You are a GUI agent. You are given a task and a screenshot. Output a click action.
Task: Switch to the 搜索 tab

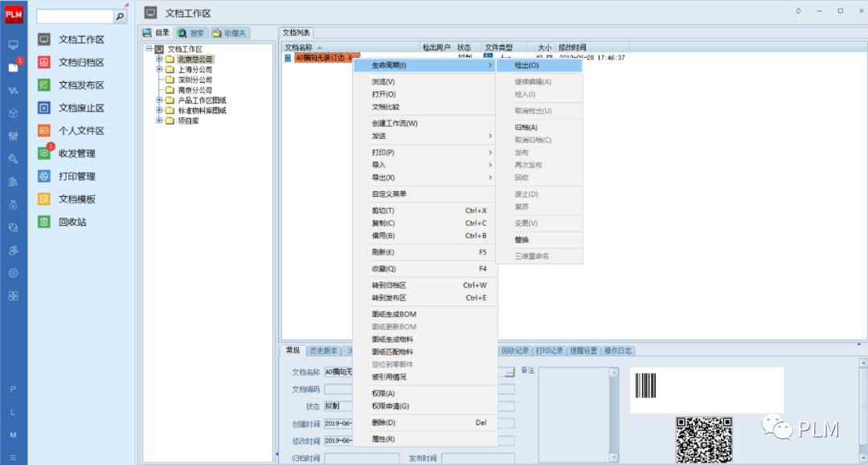pyautogui.click(x=191, y=33)
